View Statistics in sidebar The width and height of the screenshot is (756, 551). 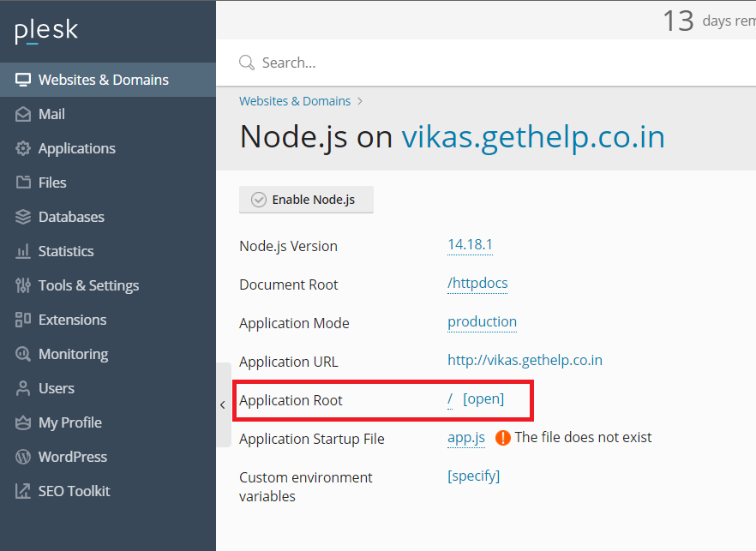click(108, 251)
